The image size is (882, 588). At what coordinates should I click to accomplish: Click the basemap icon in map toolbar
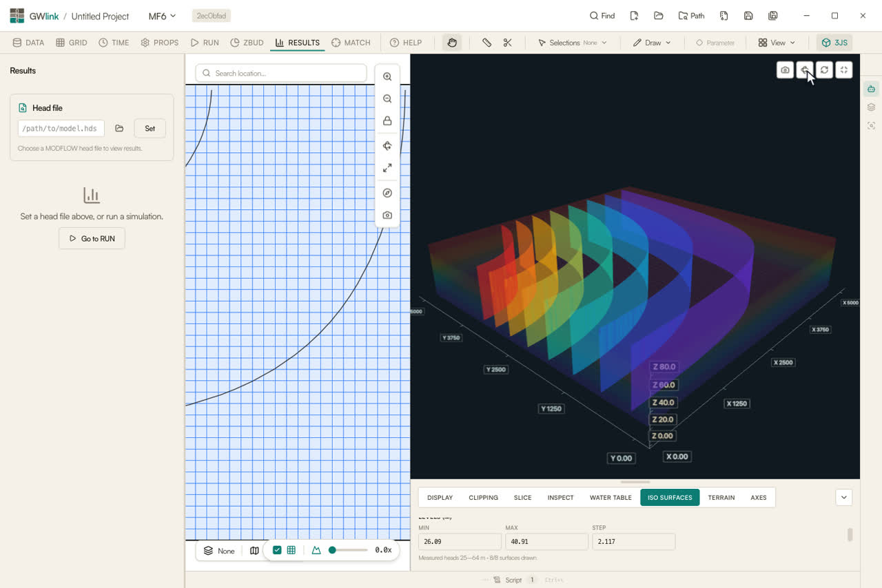[254, 551]
